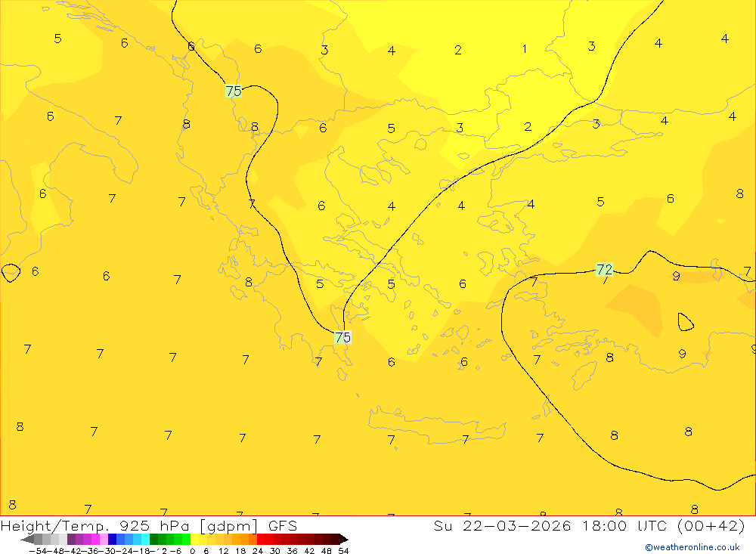Pick the bright red legend swatch above 24
The height and width of the screenshot is (554, 756).
pyautogui.click(x=261, y=540)
